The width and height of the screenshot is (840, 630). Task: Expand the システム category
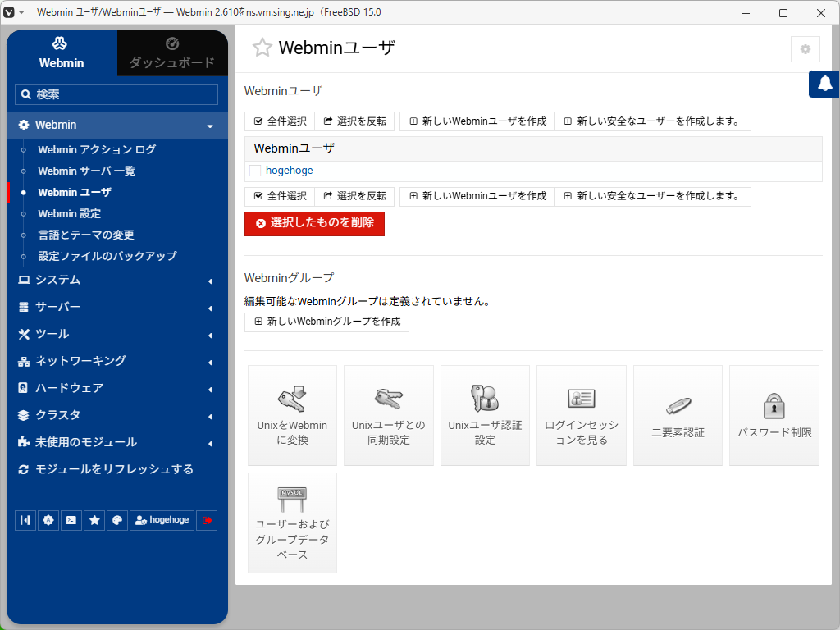(x=117, y=281)
